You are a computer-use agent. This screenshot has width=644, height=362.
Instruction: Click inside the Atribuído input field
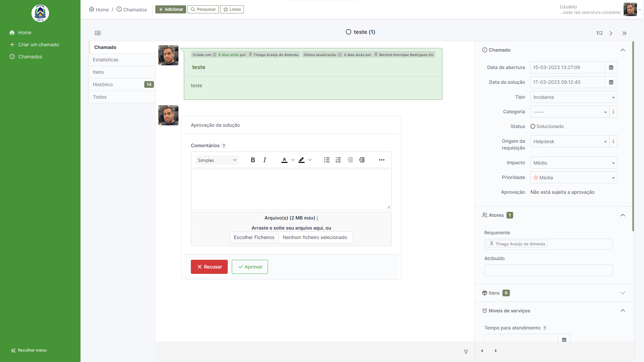(548, 270)
